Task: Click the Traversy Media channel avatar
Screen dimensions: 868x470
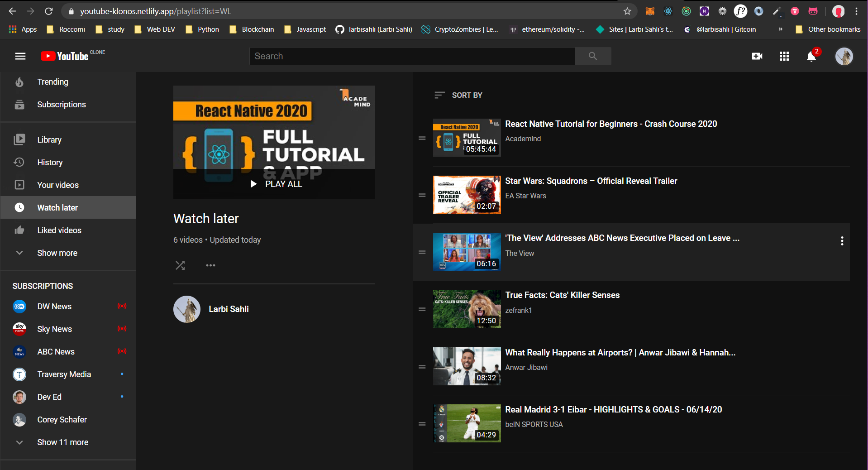Action: (x=19, y=374)
